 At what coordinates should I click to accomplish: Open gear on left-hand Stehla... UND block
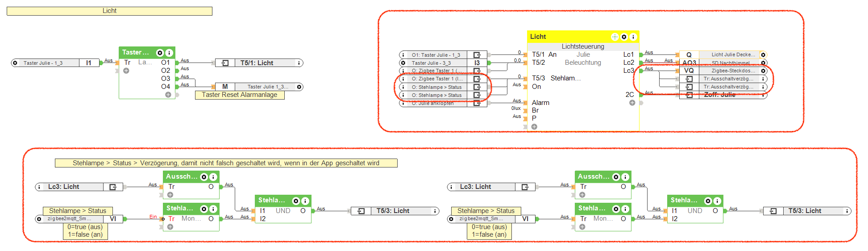(295, 201)
